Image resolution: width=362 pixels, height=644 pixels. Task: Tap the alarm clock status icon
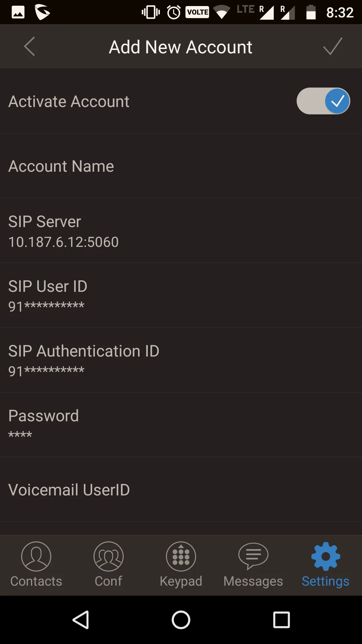[x=174, y=12]
